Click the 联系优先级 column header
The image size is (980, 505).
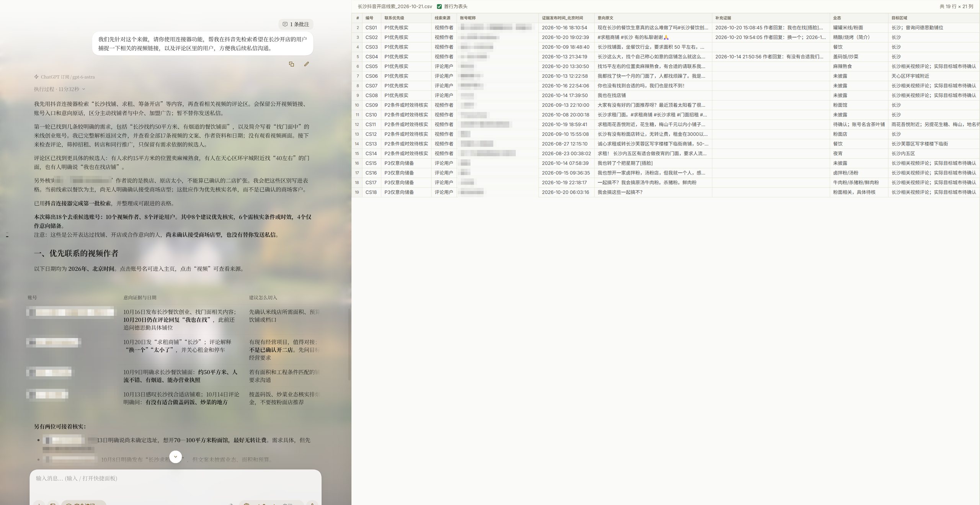click(x=406, y=18)
